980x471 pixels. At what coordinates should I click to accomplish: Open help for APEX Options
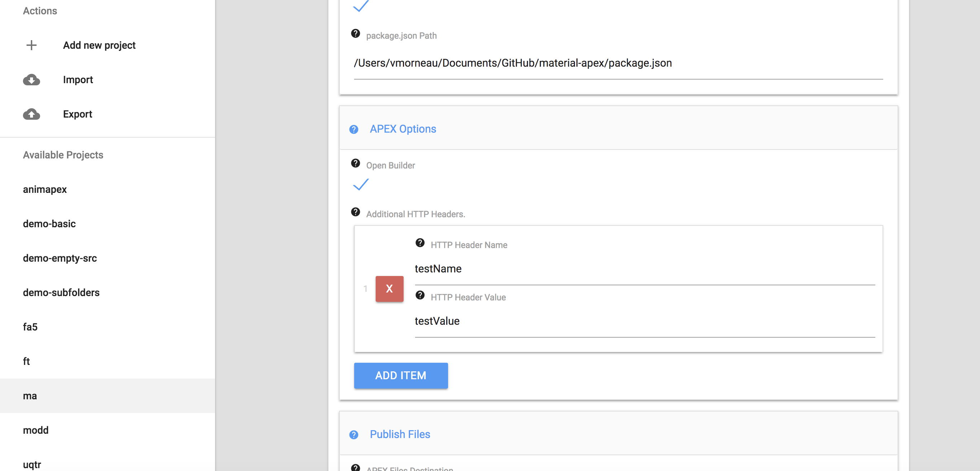354,129
